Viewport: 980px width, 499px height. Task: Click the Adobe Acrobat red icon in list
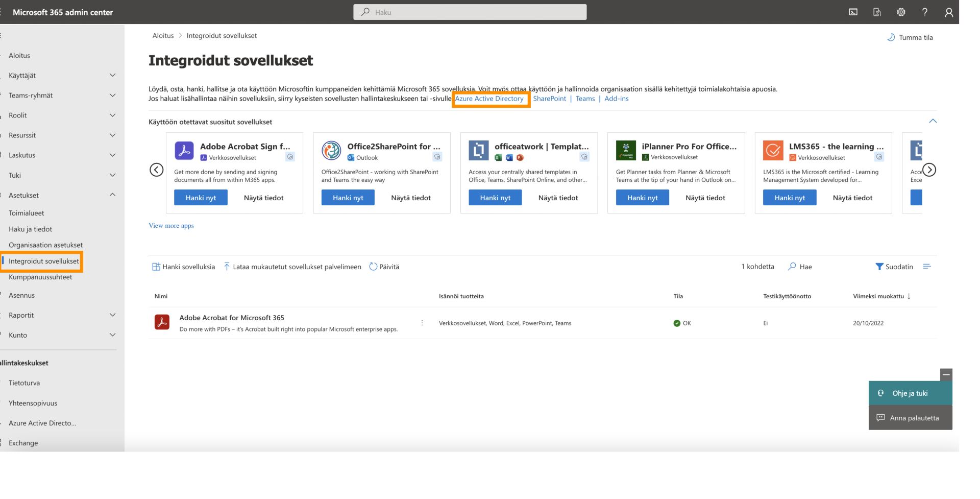click(x=162, y=322)
